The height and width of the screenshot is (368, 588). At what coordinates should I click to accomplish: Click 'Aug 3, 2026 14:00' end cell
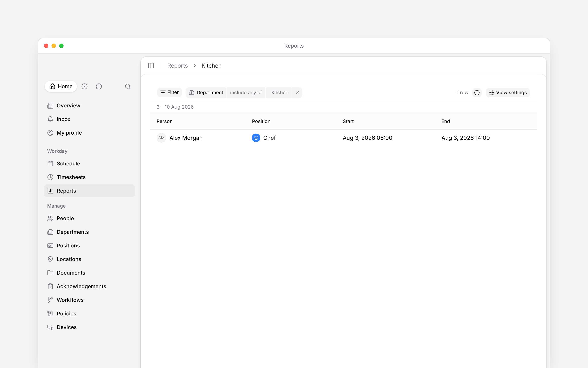pos(466,138)
